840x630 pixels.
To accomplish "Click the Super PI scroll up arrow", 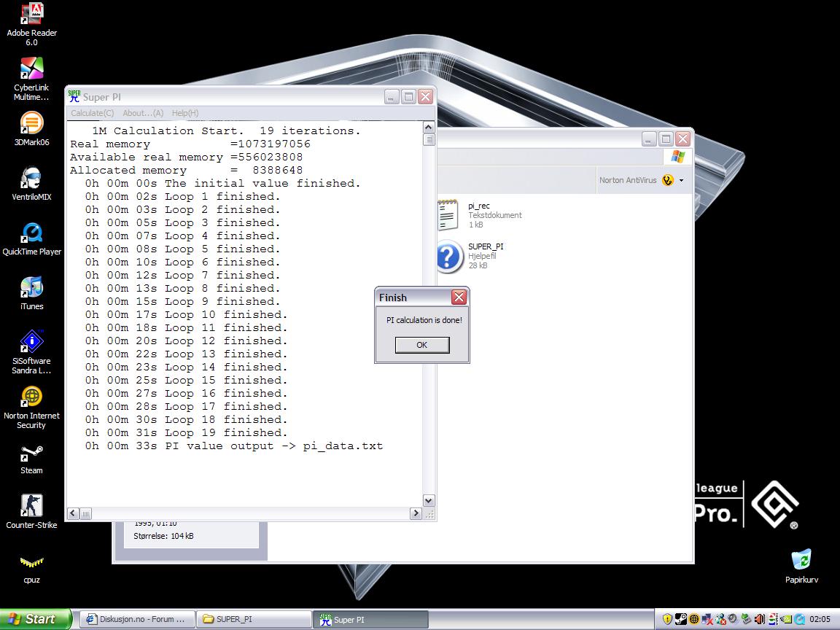I will point(429,127).
